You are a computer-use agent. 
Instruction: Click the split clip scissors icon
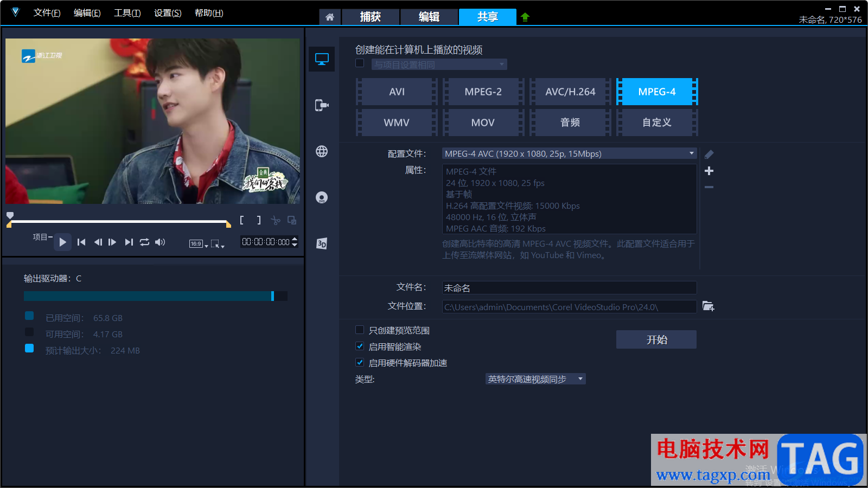276,220
